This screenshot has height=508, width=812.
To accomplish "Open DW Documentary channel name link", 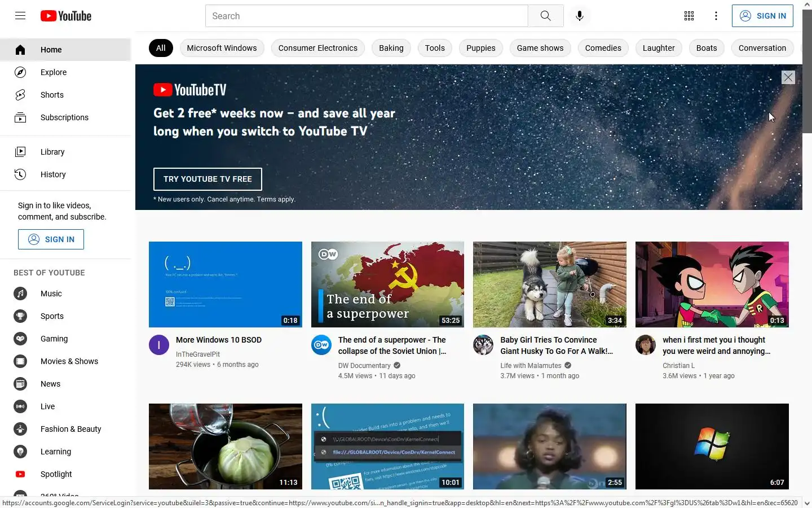I will tap(364, 366).
